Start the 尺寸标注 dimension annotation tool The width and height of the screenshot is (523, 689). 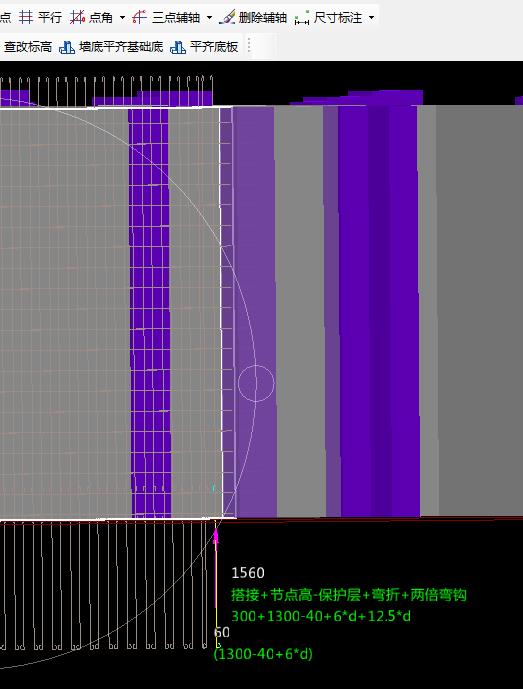[329, 18]
